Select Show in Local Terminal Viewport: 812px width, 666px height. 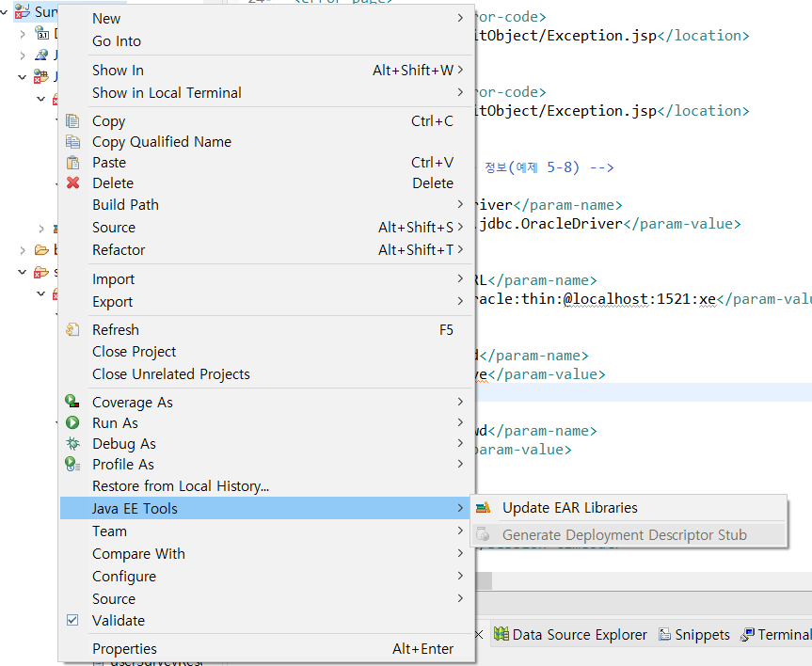click(167, 92)
